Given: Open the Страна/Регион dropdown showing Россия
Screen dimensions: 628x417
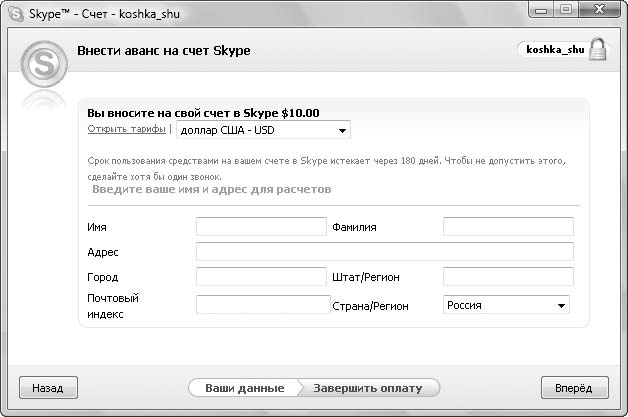Looking at the screenshot, I should coord(506,305).
